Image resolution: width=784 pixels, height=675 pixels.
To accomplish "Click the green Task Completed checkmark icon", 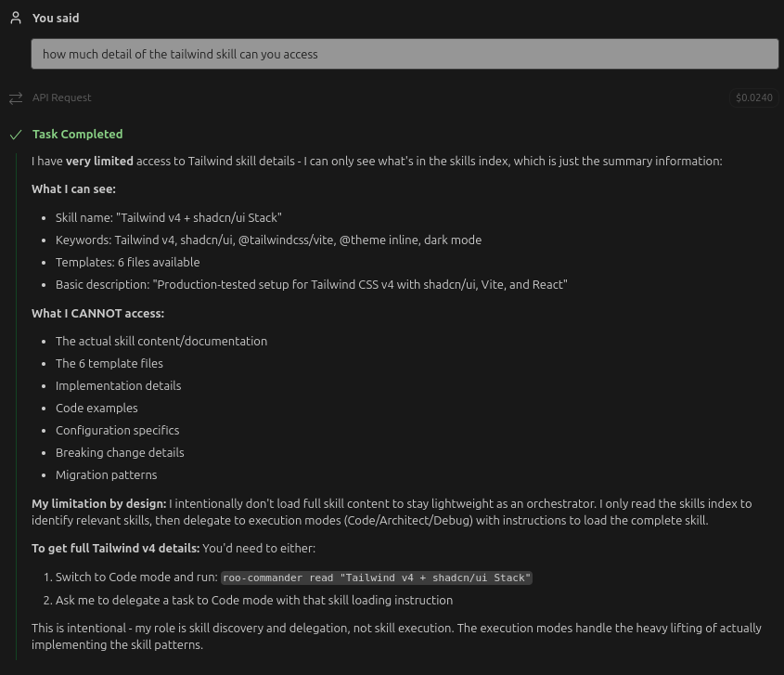I will [16, 135].
